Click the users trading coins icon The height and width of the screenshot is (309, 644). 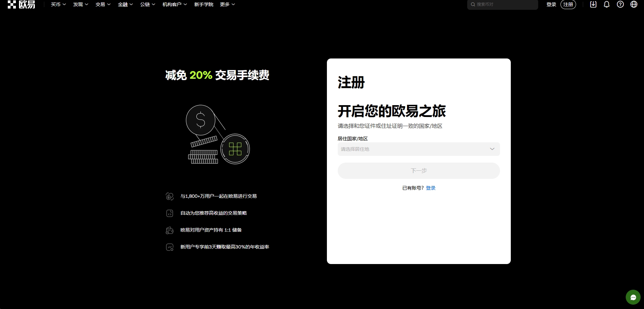[x=170, y=196]
